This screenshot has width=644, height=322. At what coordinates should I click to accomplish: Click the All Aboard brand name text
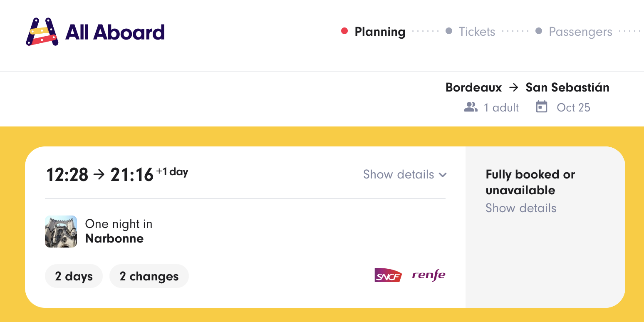pos(115,32)
